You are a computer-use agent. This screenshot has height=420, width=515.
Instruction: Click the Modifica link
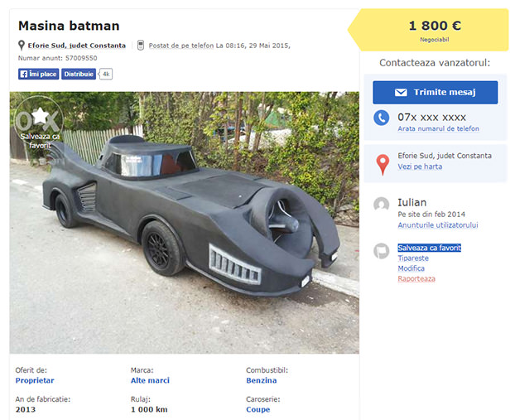pyautogui.click(x=411, y=268)
